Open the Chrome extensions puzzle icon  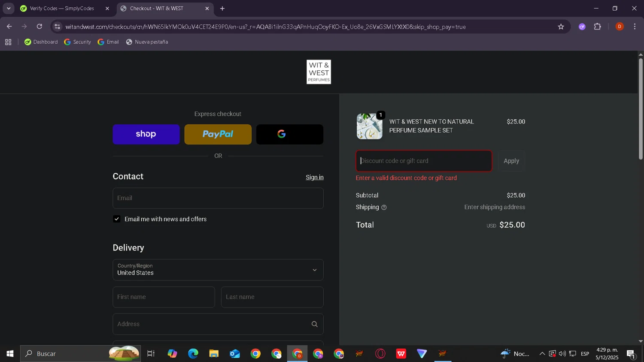point(598,27)
